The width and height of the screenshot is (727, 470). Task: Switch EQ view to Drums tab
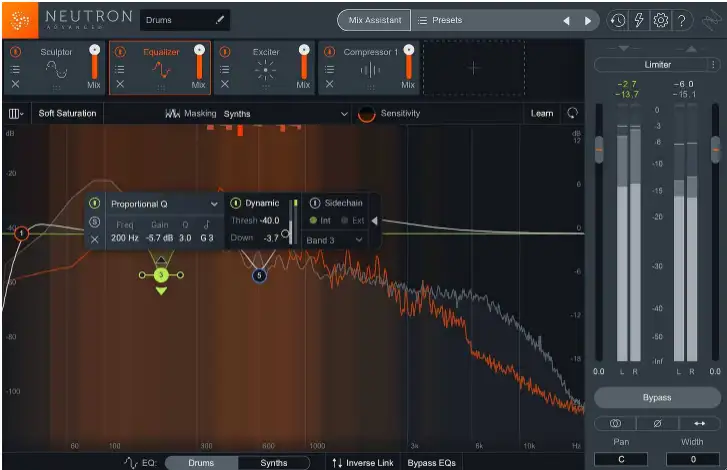[201, 463]
